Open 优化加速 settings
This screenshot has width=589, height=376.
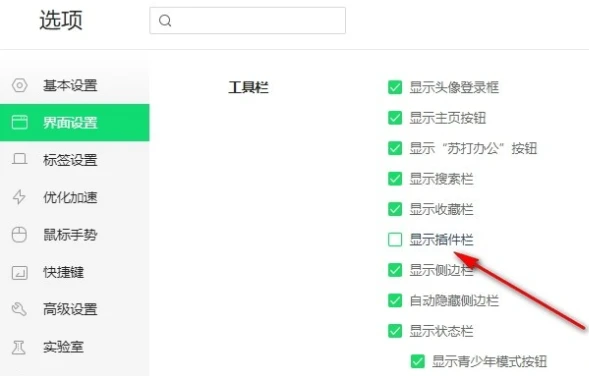coord(75,197)
